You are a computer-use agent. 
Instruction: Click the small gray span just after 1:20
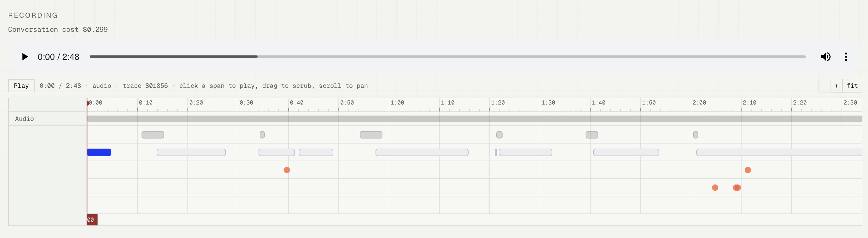tap(499, 135)
